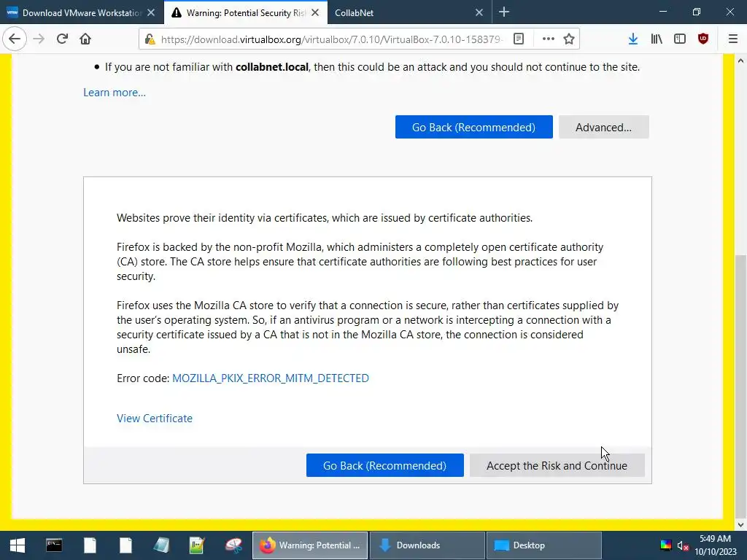Click the address bar URL field
This screenshot has height=560, width=747.
[x=332, y=39]
